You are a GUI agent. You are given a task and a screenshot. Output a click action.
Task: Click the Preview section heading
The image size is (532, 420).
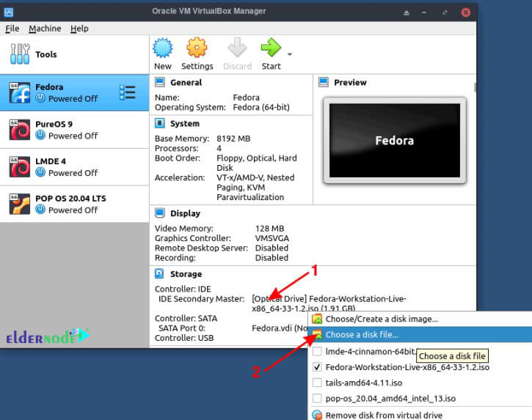click(350, 82)
